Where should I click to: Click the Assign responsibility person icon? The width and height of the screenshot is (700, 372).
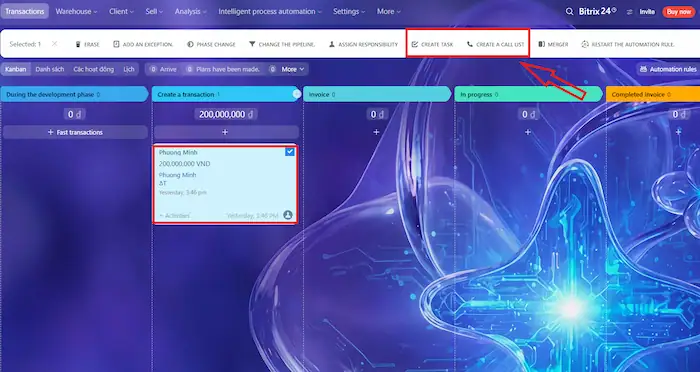click(x=332, y=44)
